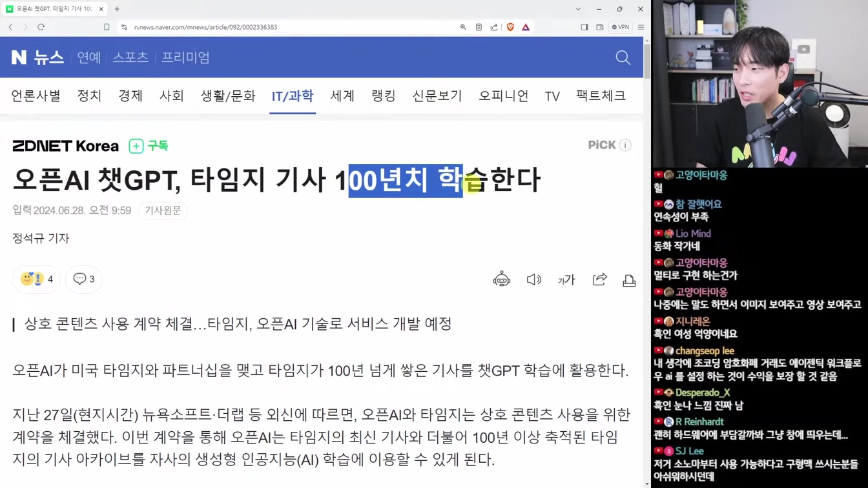Click the reporter name 정석규 기자

click(41, 238)
